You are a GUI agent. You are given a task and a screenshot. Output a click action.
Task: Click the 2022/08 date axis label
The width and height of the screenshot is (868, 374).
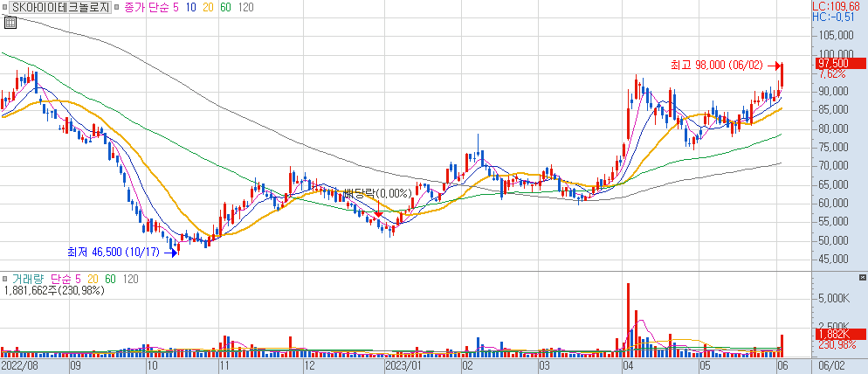(18, 366)
